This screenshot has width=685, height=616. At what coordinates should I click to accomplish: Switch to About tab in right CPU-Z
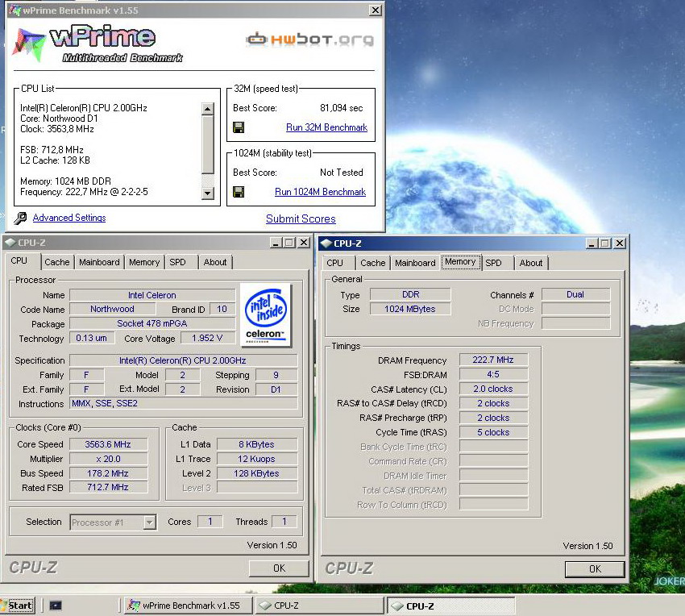pyautogui.click(x=531, y=263)
